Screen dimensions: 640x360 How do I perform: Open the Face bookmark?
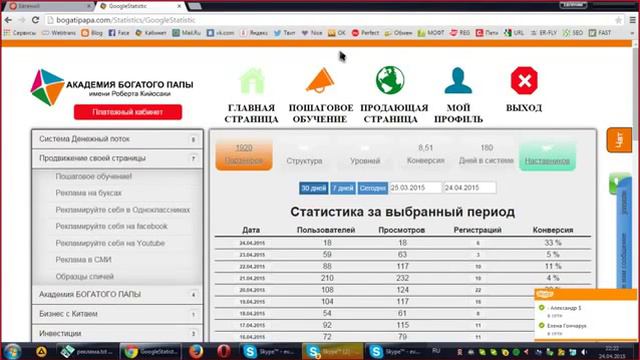coord(119,33)
